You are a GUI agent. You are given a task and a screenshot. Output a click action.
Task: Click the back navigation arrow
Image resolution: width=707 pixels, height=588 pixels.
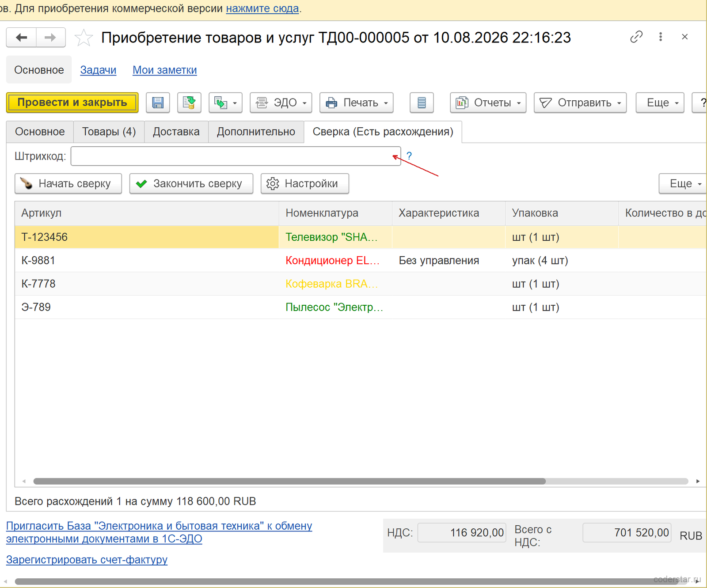[x=21, y=38]
